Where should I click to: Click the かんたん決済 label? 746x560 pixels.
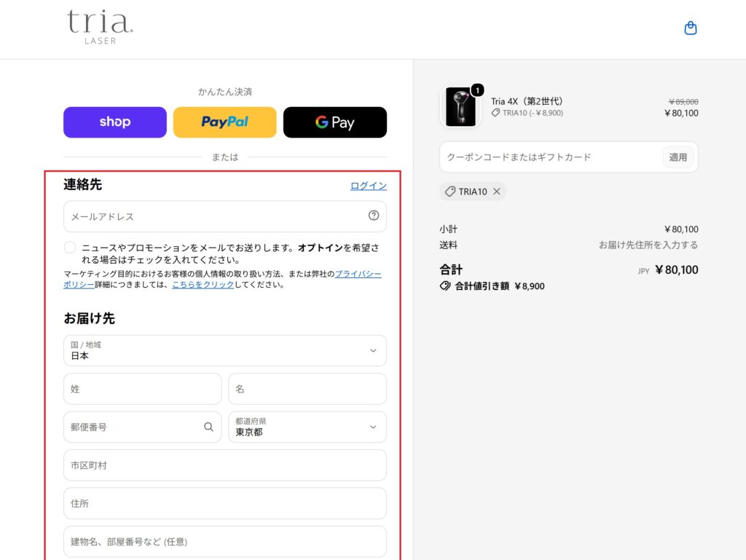(x=225, y=92)
